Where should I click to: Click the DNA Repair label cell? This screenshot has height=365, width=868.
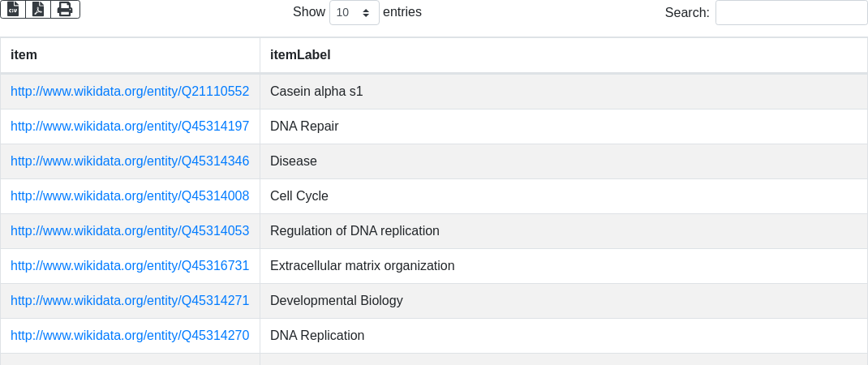tap(304, 127)
